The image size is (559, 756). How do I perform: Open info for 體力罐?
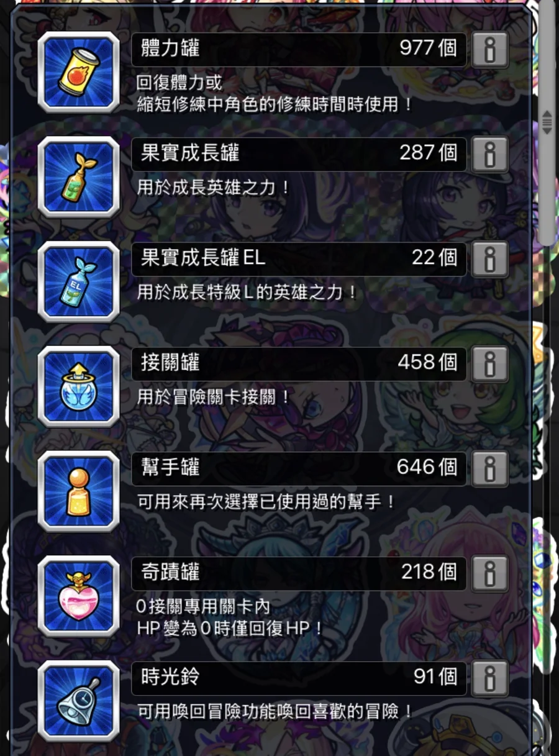[490, 50]
